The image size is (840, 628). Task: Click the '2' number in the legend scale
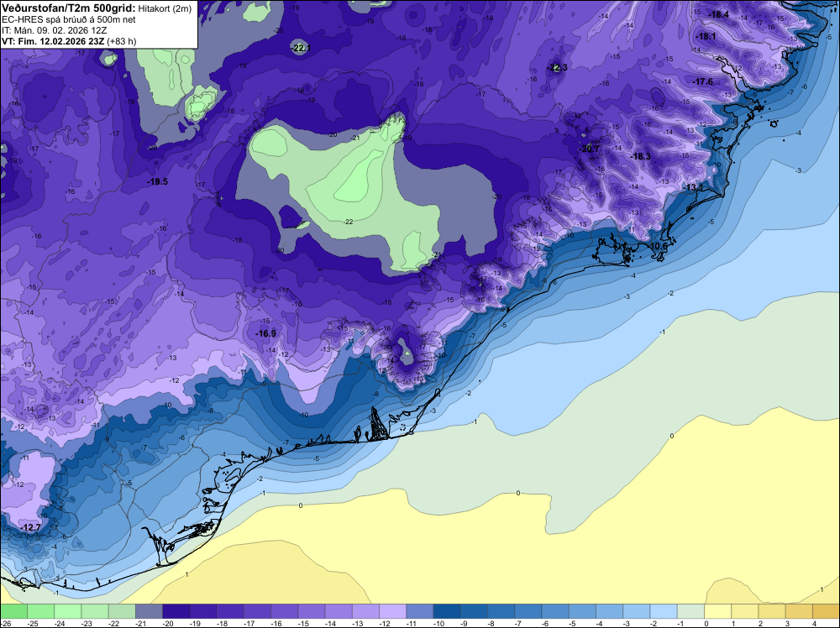coord(760,624)
